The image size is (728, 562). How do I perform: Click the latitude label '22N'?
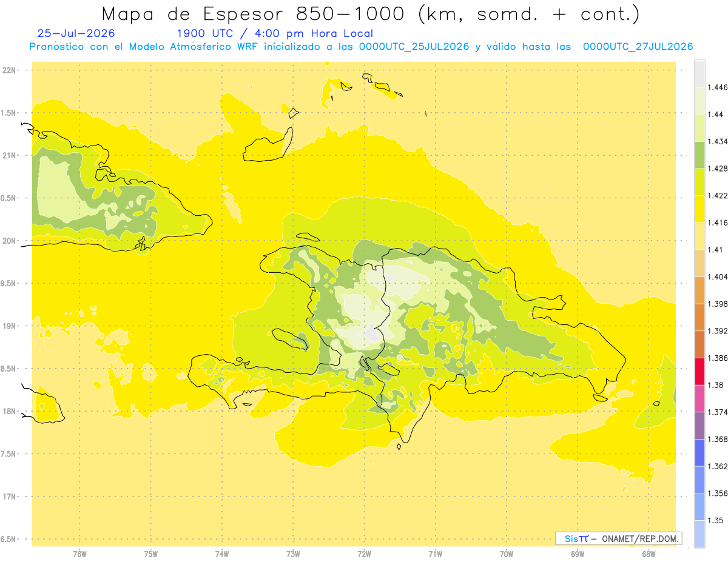point(9,70)
